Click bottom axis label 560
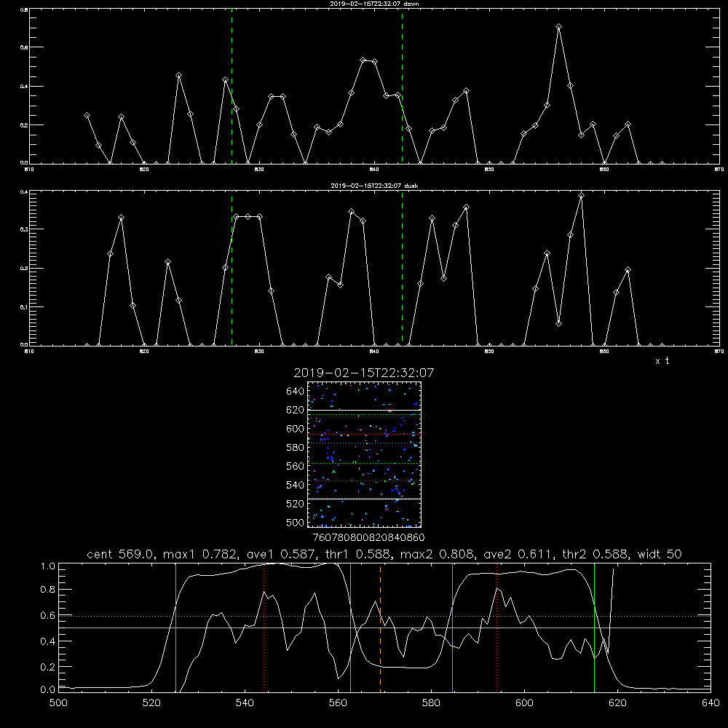 pyautogui.click(x=338, y=703)
